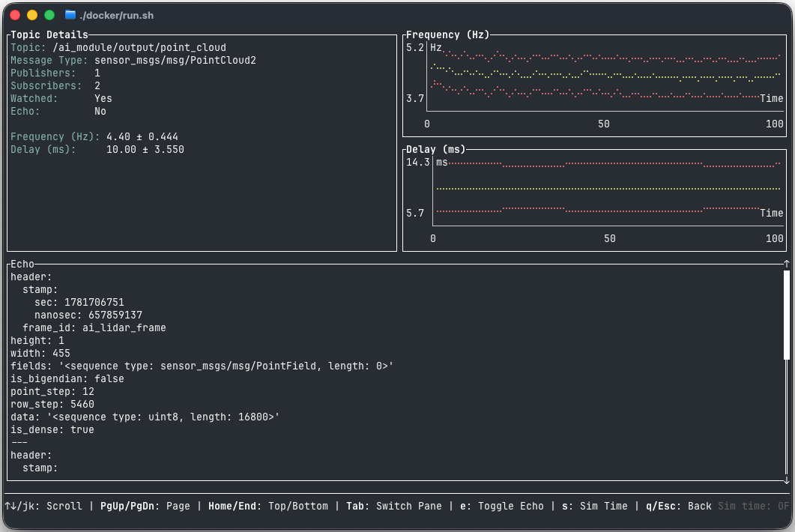This screenshot has height=532, width=795.
Task: Click the ↑↓/jk: Scroll hint
Action: point(43,506)
